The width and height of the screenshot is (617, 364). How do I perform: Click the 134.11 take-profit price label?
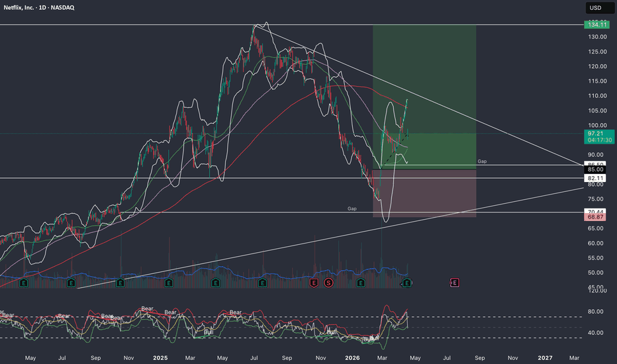(594, 24)
